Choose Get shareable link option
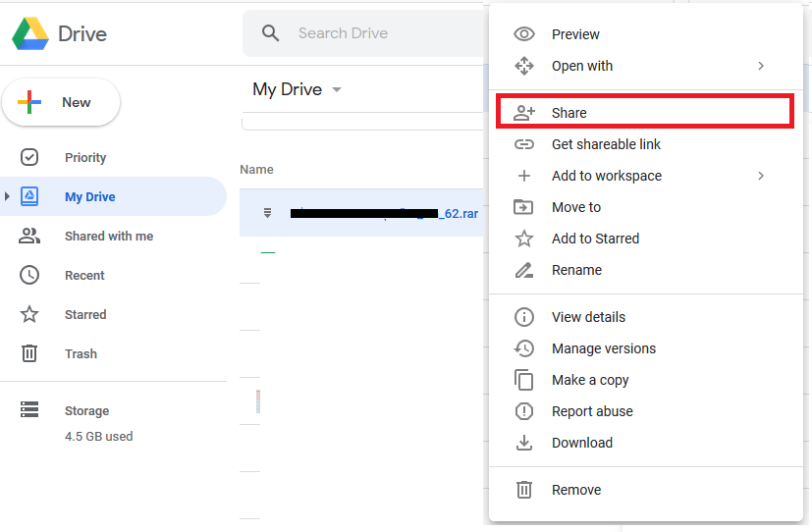This screenshot has height=532, width=812. pyautogui.click(x=606, y=144)
